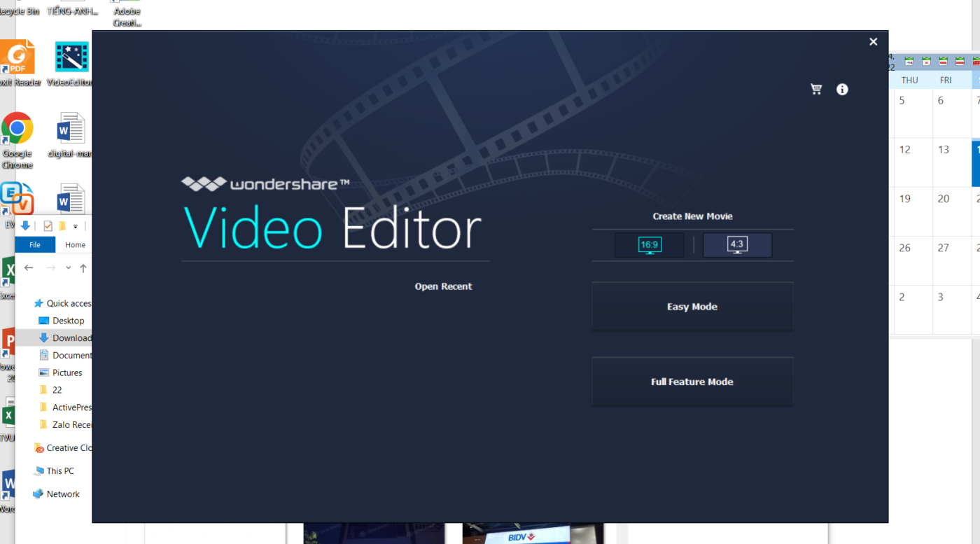Image resolution: width=980 pixels, height=544 pixels.
Task: Open the Adobe Creative desktop shortcut
Action: (127, 13)
